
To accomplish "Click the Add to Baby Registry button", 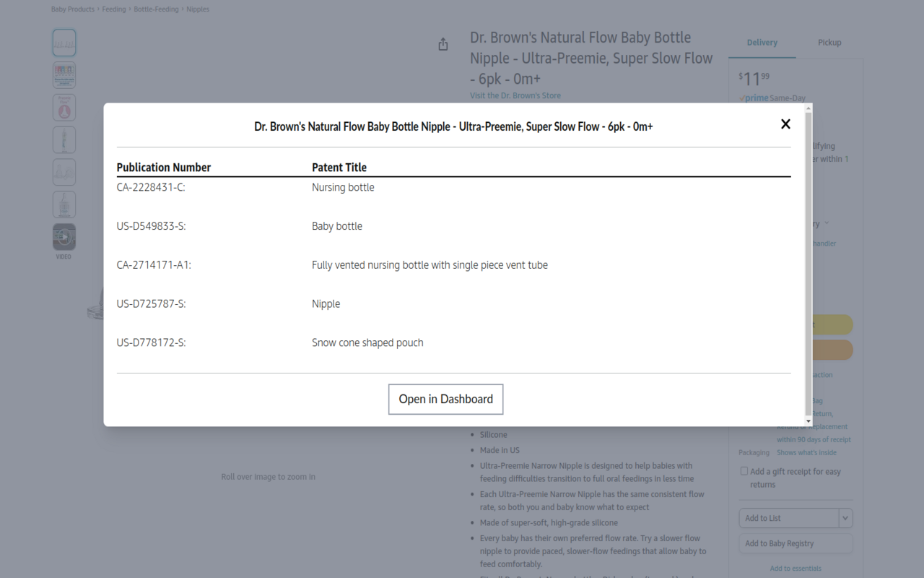I will click(795, 543).
